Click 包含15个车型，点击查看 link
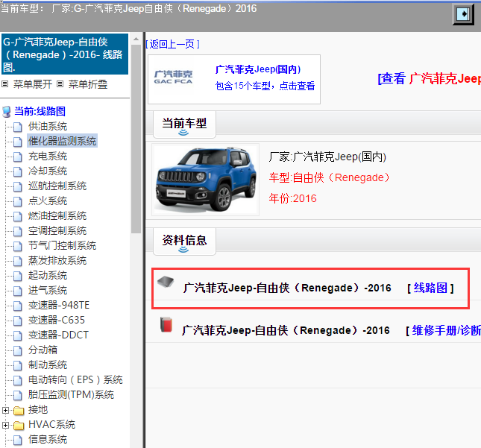 [x=265, y=86]
